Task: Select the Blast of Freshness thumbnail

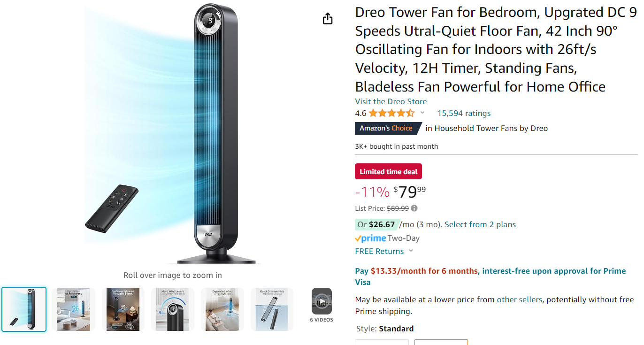Action: click(x=74, y=309)
